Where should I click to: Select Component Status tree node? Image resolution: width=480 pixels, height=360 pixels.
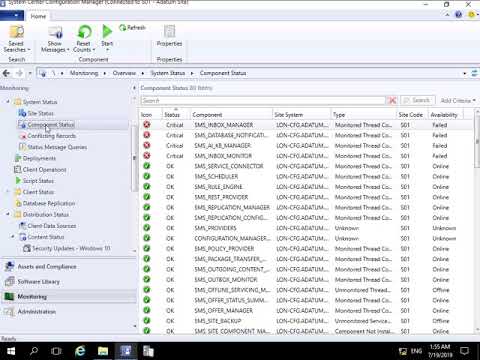(x=51, y=125)
